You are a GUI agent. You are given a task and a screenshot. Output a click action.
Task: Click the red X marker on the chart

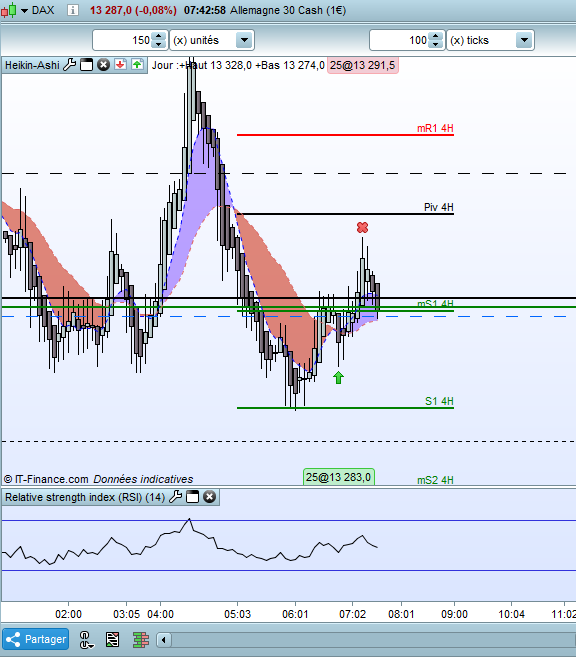[362, 228]
